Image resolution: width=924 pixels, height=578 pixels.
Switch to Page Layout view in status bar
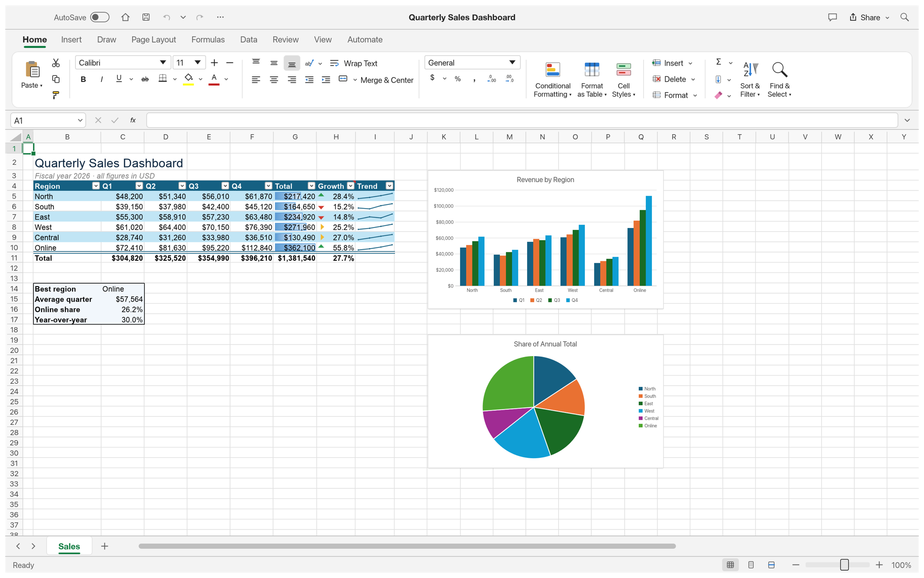click(751, 565)
